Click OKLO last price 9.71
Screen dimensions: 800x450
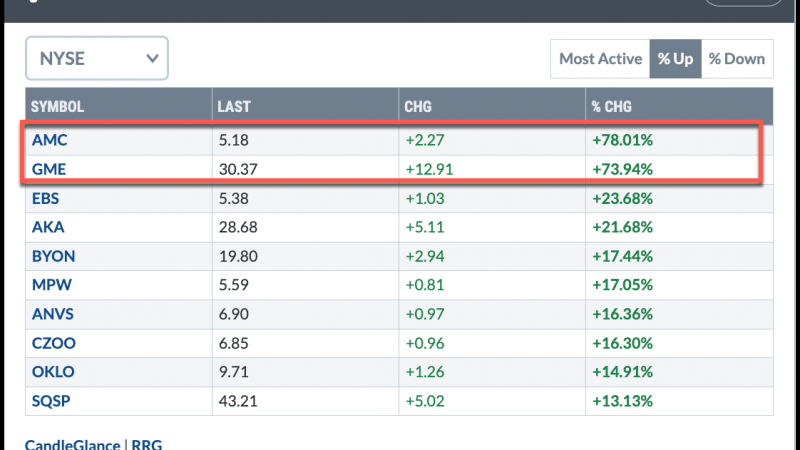click(234, 371)
